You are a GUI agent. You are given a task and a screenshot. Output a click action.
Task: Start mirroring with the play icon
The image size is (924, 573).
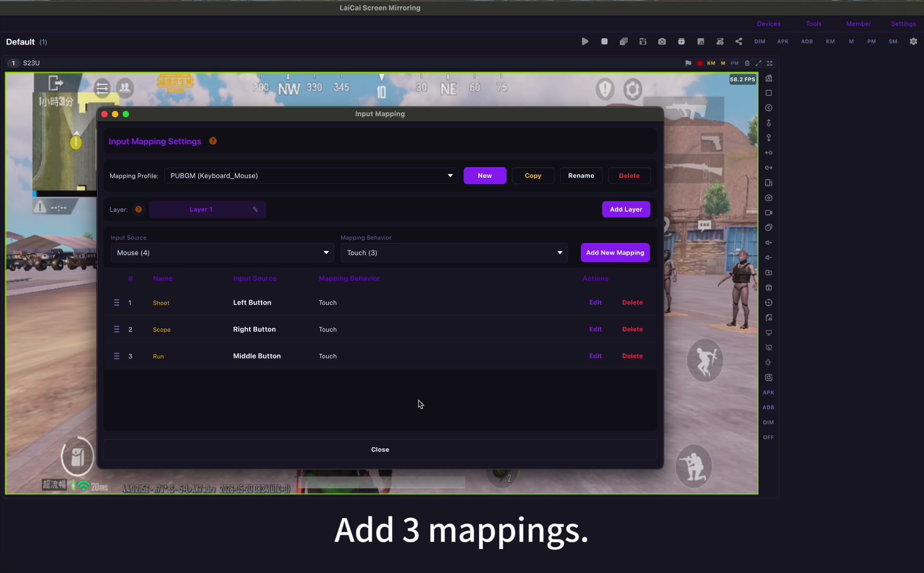coord(585,41)
